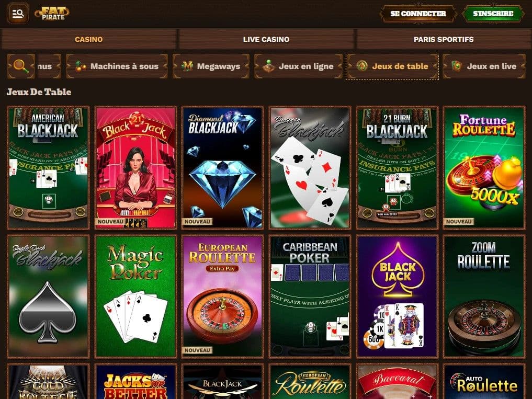The height and width of the screenshot is (399, 532).
Task: Click the S'inscrire button
Action: coord(493,14)
